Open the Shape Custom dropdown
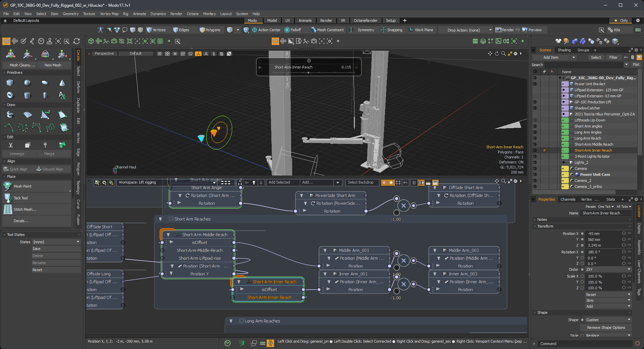 tap(608, 320)
